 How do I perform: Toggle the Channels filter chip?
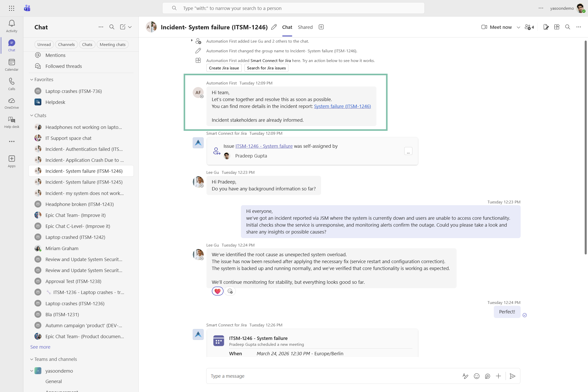66,44
